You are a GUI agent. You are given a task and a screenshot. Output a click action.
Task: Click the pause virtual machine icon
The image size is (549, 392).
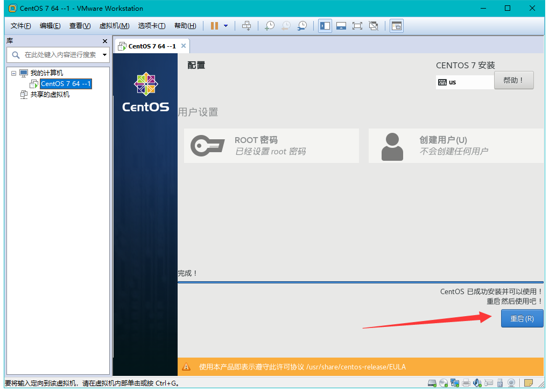(214, 26)
